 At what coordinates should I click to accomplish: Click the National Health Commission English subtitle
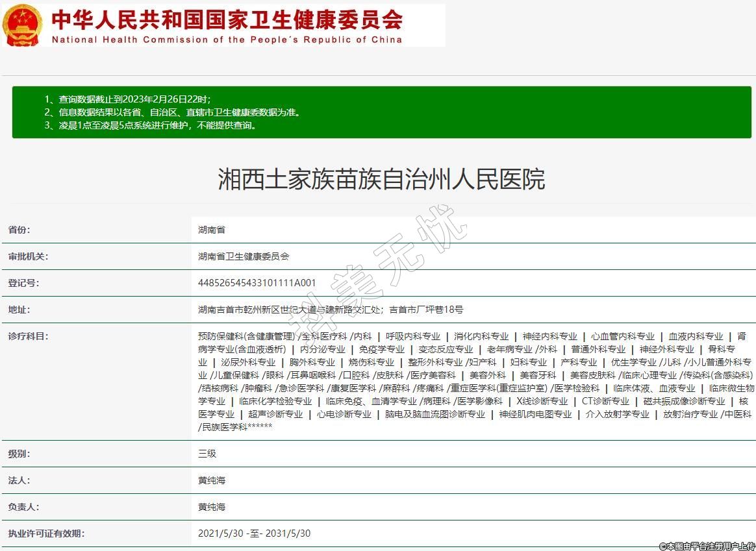(227, 40)
